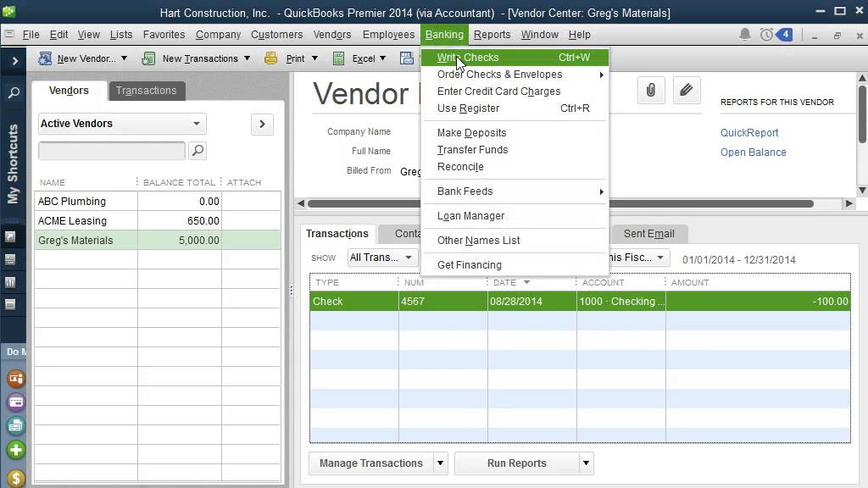Click the vertical scrollbar down arrow

(x=862, y=191)
